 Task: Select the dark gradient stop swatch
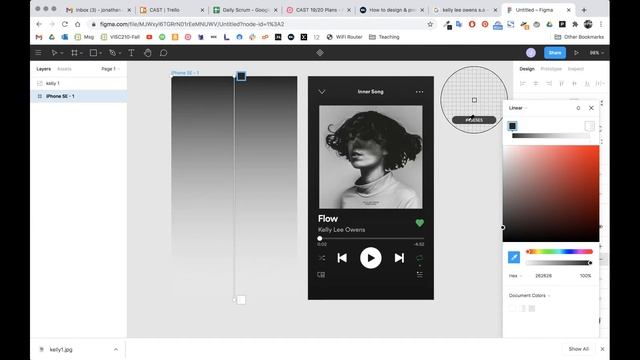tap(512, 126)
